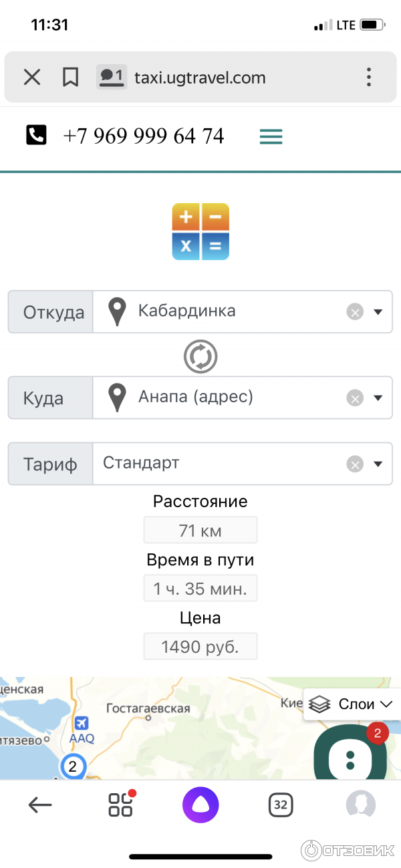Clear the Анапа destination selection
This screenshot has height=868, width=401.
coord(355,398)
